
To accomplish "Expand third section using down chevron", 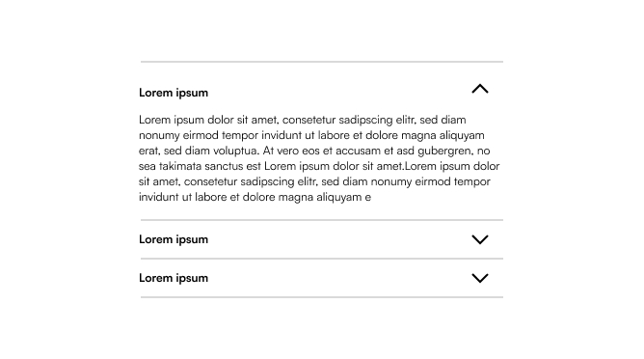I will pyautogui.click(x=480, y=278).
